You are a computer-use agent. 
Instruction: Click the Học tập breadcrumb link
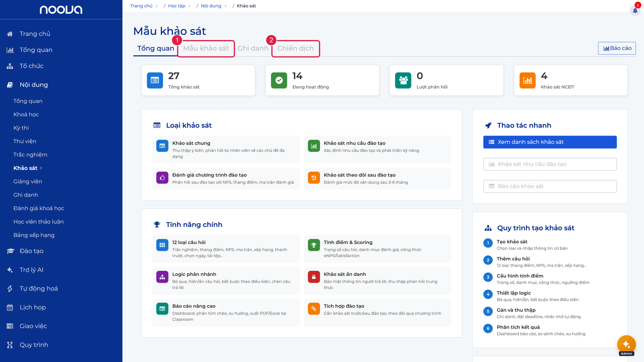click(177, 6)
